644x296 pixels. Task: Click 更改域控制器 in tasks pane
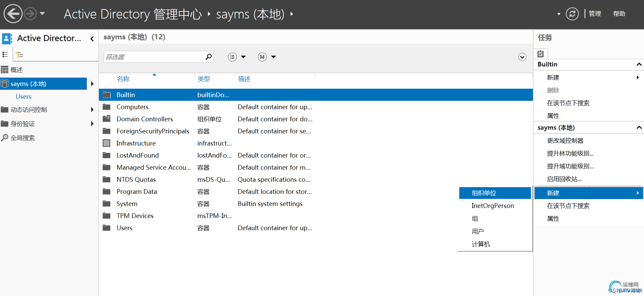[x=565, y=141]
